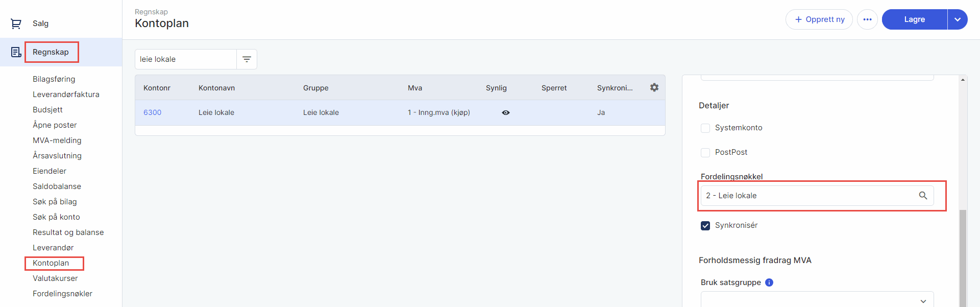Click the Opprett ny button
Screen dimensions: 980x307
(x=819, y=19)
